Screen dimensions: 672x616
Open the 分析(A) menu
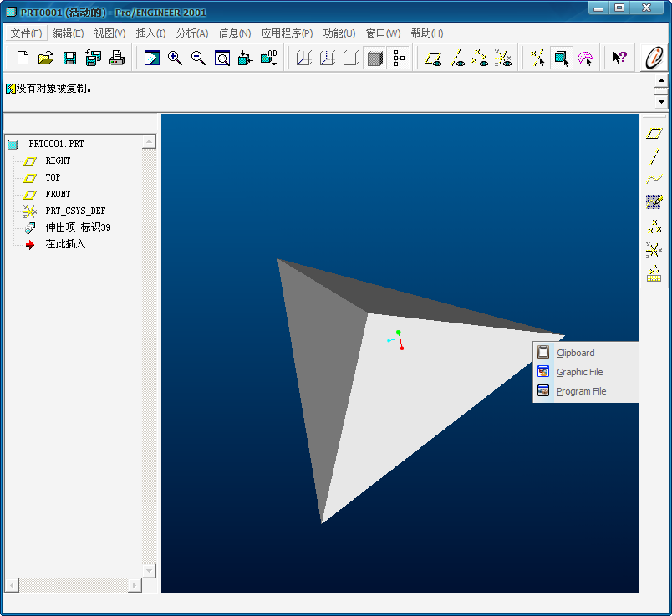[x=191, y=33]
